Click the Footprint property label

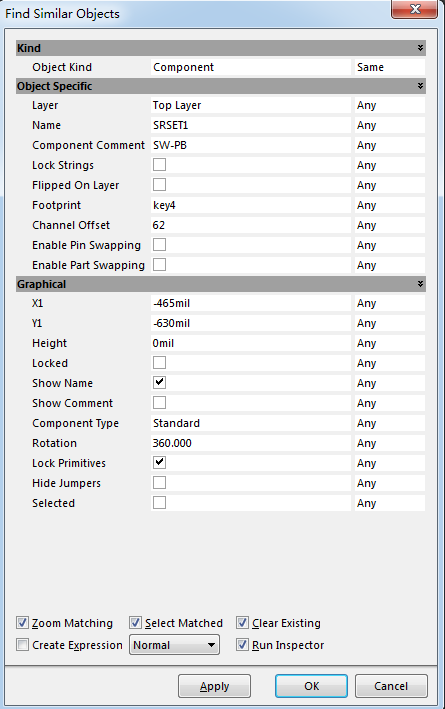click(56, 205)
